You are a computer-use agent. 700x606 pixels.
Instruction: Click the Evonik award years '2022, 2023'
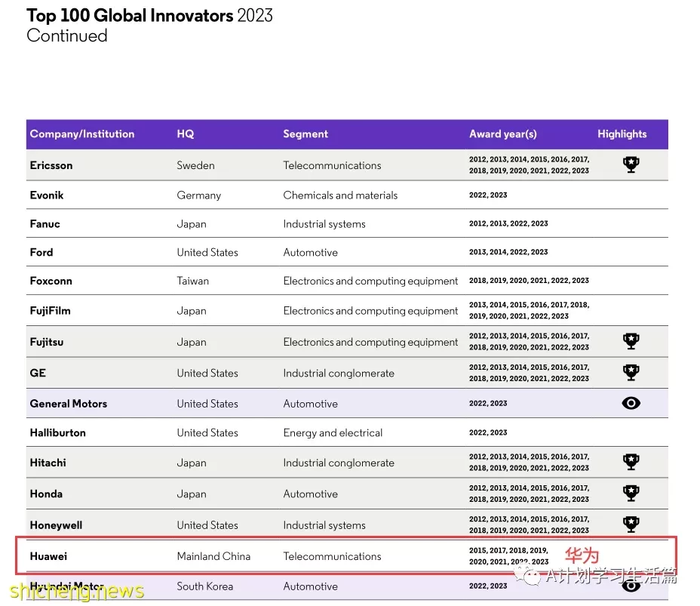point(488,195)
